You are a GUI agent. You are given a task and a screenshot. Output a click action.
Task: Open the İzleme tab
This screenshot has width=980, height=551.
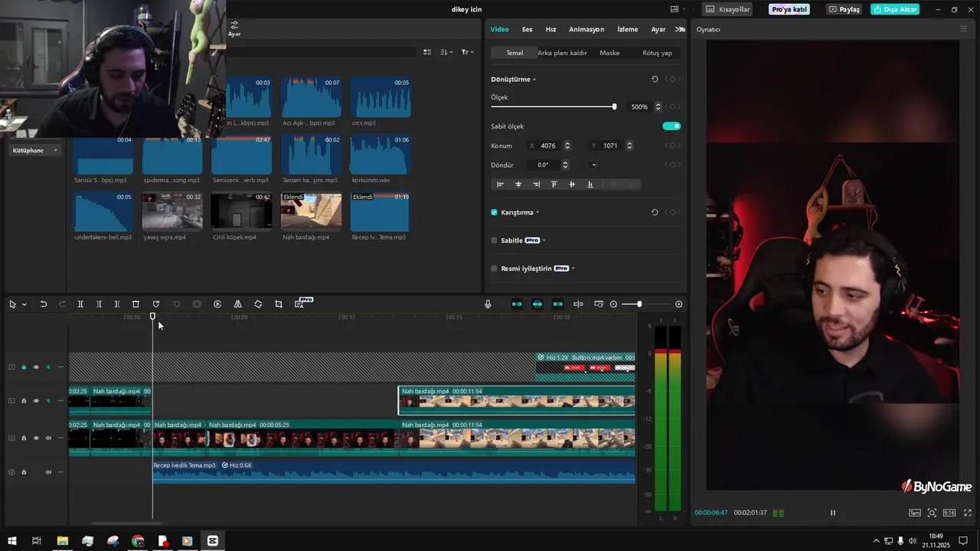(x=628, y=29)
